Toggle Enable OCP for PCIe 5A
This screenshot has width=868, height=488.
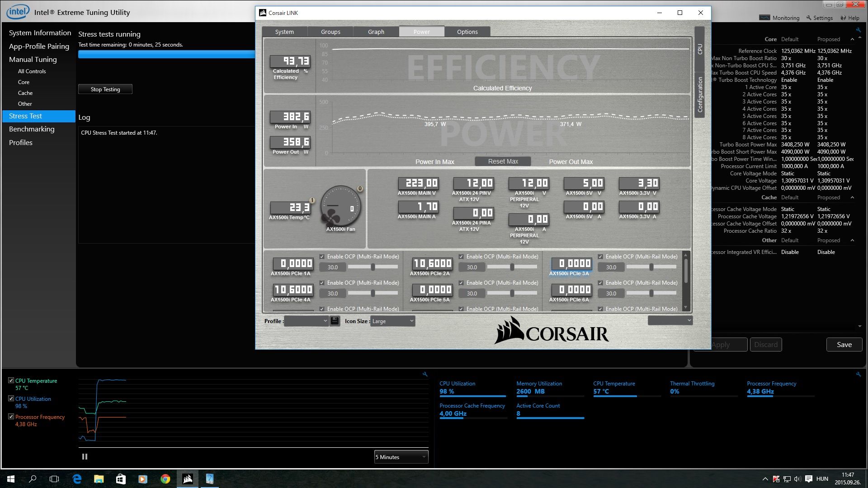coord(461,283)
